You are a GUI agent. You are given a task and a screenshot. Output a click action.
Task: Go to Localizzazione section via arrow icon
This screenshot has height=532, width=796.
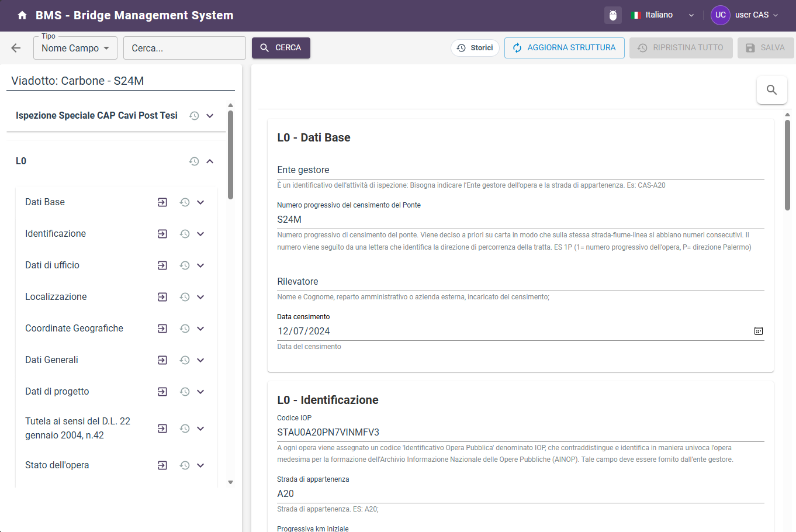162,297
